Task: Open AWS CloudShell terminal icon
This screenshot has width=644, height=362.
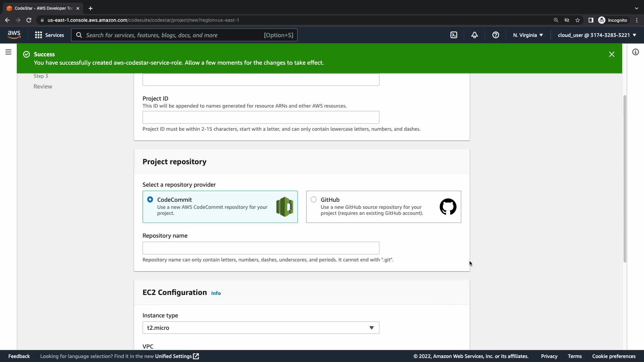Action: tap(453, 35)
